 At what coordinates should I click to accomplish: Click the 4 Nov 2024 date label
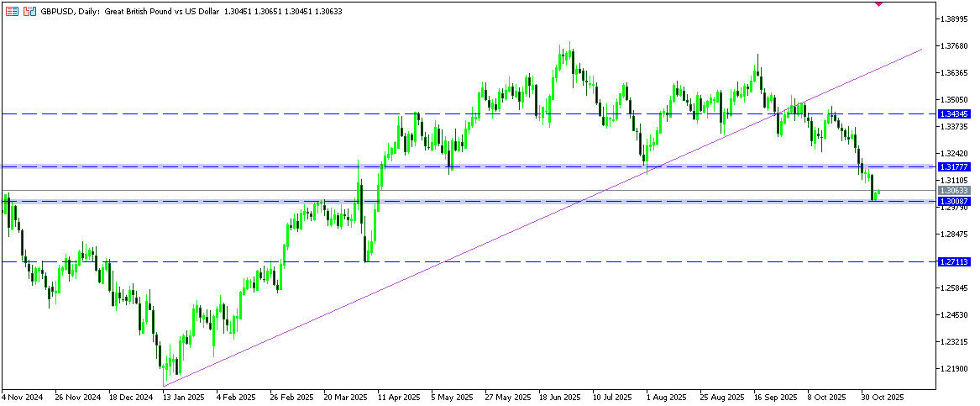click(23, 396)
